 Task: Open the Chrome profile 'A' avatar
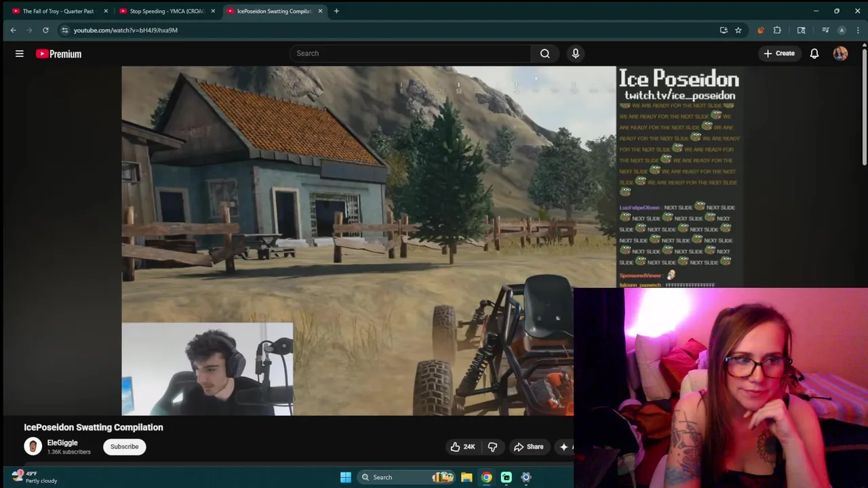point(842,30)
